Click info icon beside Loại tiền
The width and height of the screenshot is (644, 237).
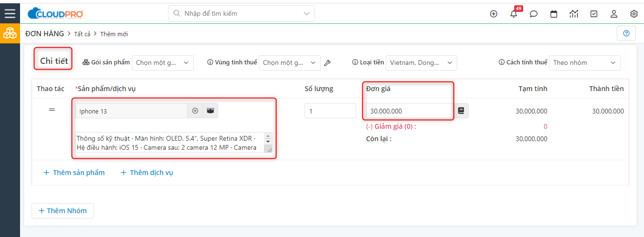coord(355,62)
